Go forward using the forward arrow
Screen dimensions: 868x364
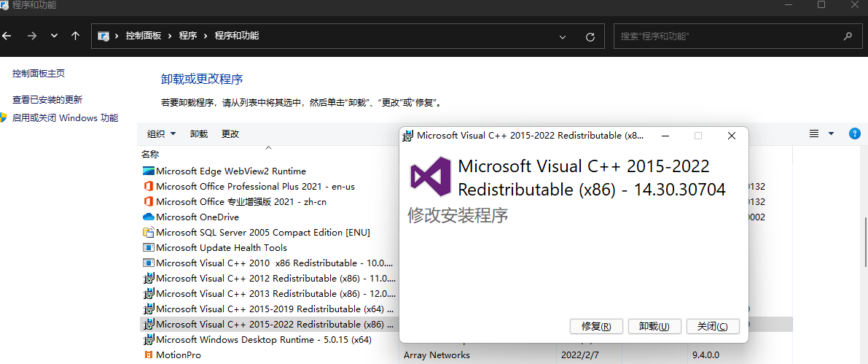click(32, 36)
